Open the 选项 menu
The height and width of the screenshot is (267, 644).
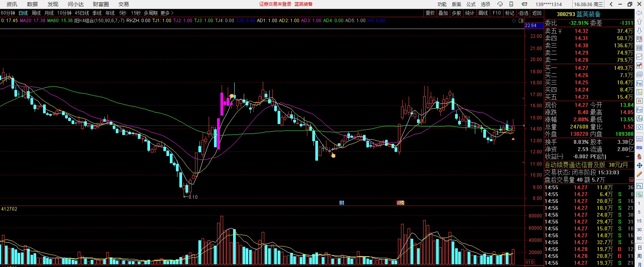pos(485,4)
